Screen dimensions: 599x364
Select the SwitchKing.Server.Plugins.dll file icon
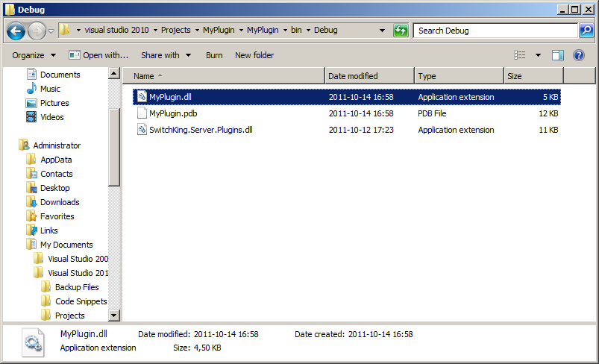pyautogui.click(x=142, y=130)
